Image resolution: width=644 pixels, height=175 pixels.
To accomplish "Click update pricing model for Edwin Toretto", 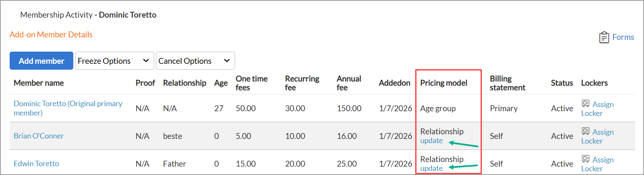I will point(431,168).
